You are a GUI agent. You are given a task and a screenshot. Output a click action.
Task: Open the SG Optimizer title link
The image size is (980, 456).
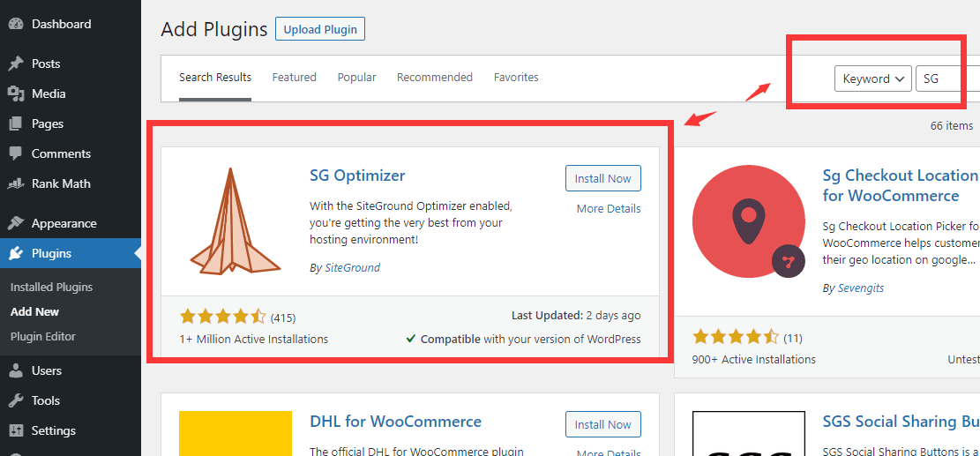tap(357, 176)
